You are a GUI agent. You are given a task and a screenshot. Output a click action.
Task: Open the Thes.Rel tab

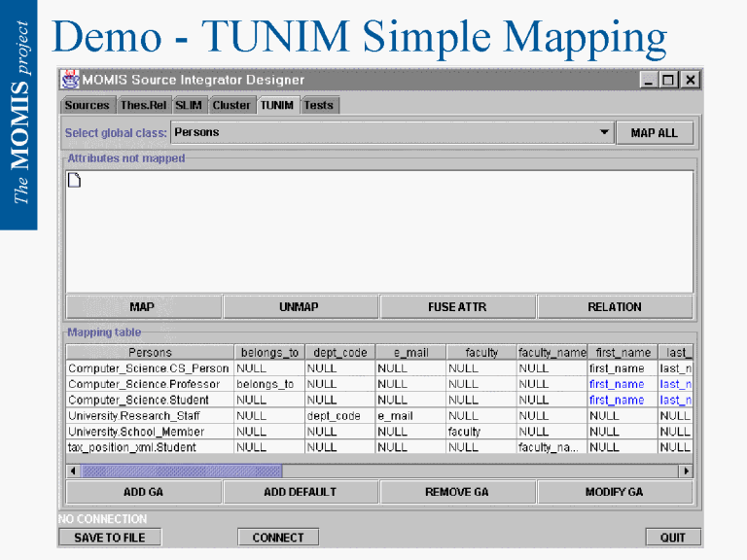coord(144,105)
